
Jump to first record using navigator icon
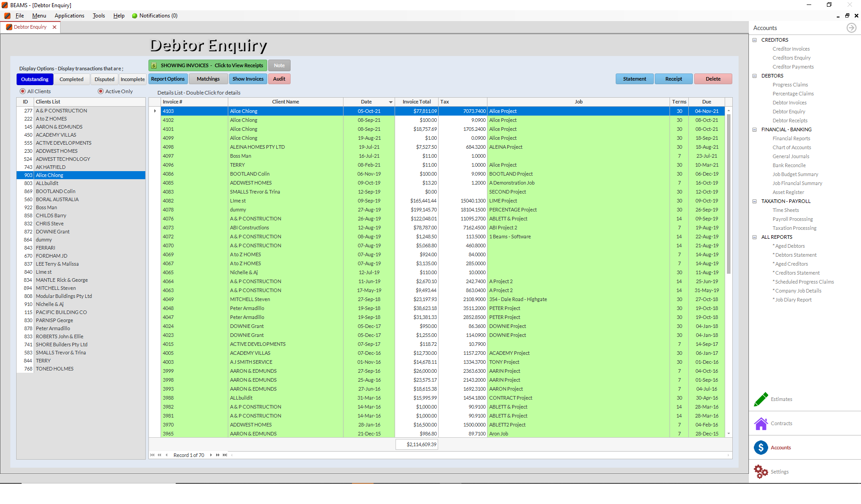(x=152, y=455)
